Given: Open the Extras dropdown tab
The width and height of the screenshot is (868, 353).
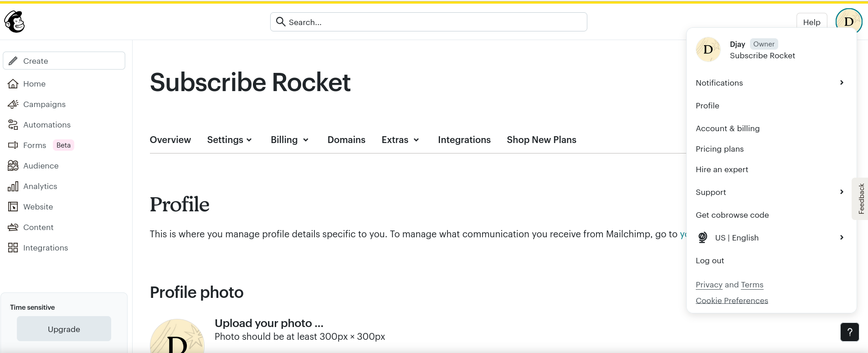Looking at the screenshot, I should pos(401,140).
